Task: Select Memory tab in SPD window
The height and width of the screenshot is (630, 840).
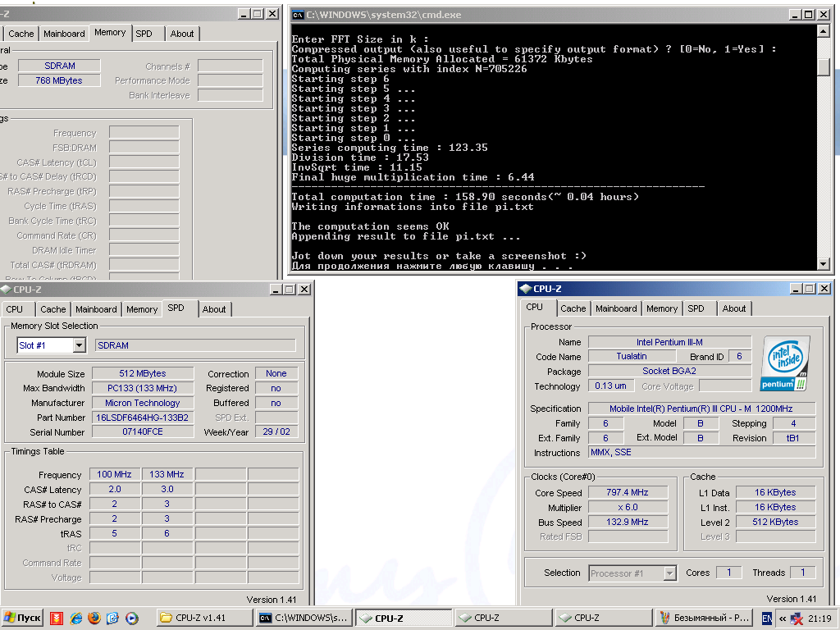Action: 142,309
